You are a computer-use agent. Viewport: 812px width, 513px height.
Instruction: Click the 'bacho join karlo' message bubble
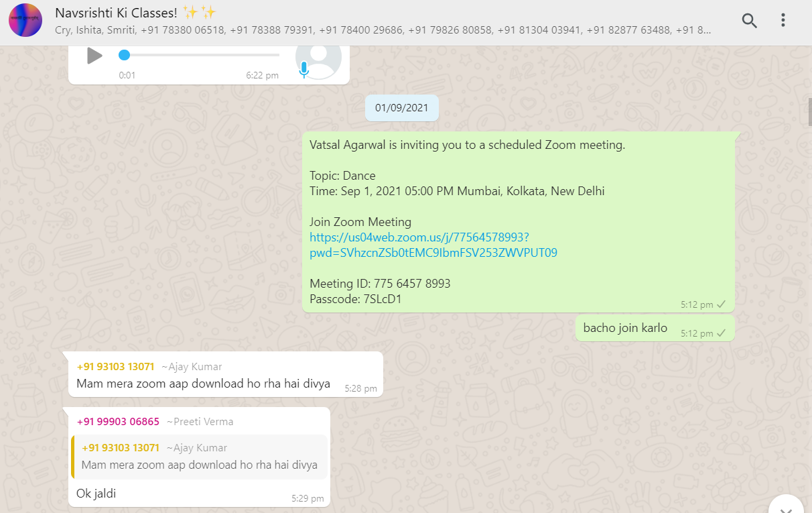point(655,328)
